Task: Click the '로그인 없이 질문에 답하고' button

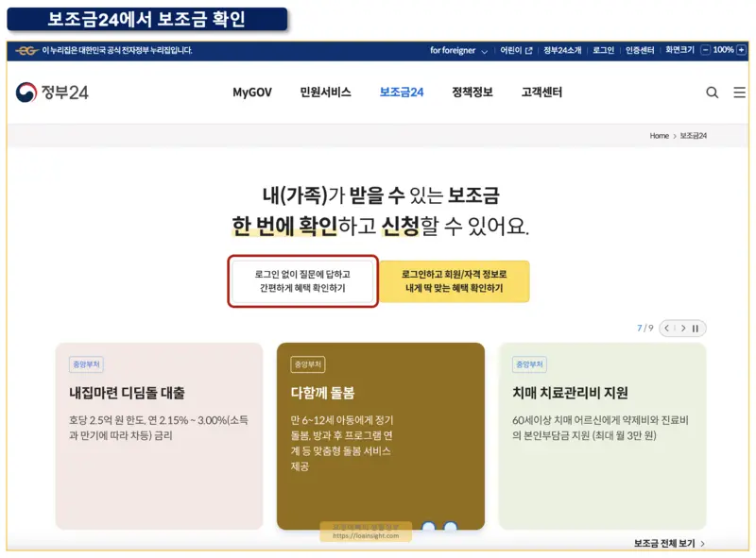Action: pos(301,280)
